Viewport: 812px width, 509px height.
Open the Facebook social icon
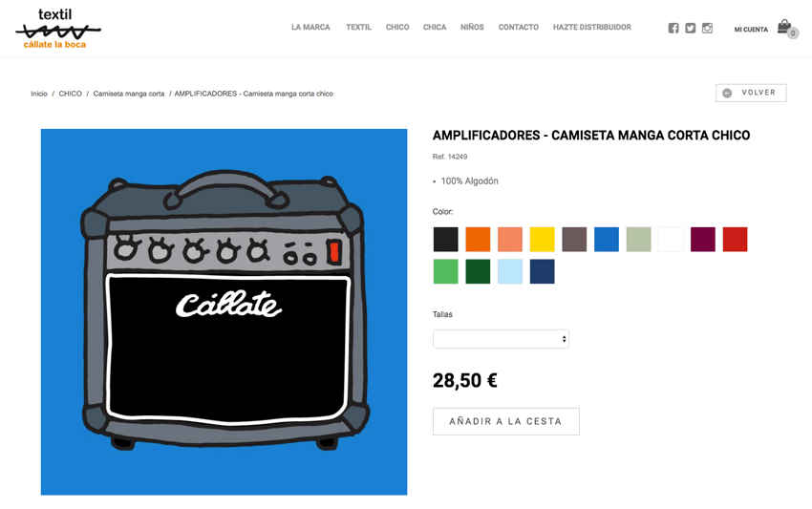(673, 28)
